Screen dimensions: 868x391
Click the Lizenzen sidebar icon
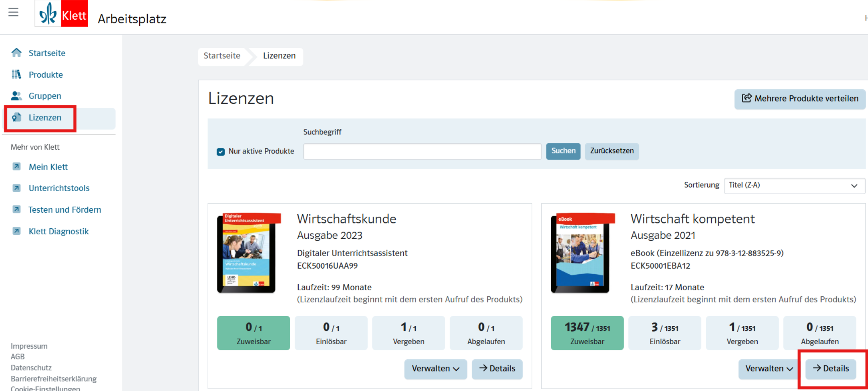click(x=17, y=118)
